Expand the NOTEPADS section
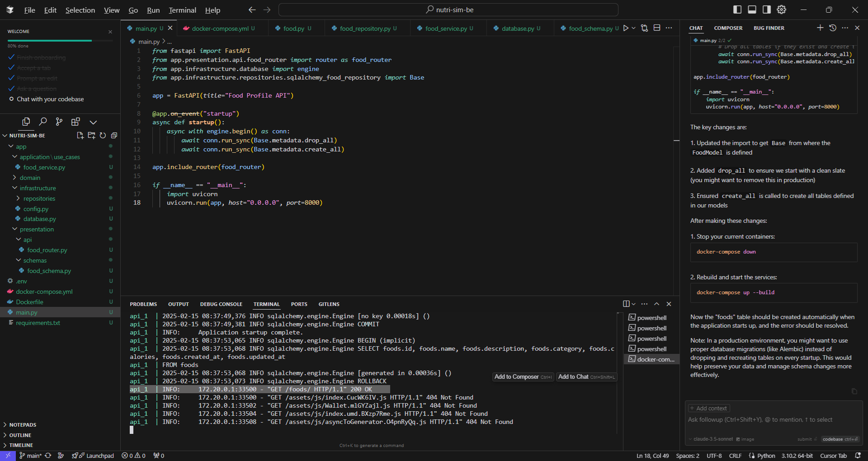 (23, 425)
